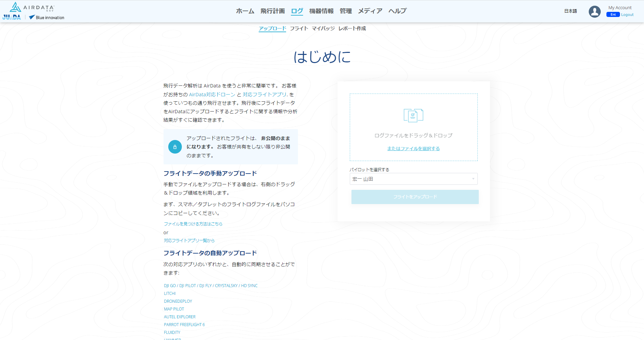Click フライトデータの自動アップロード heading
Viewport: 644px width, 340px height.
(210, 253)
